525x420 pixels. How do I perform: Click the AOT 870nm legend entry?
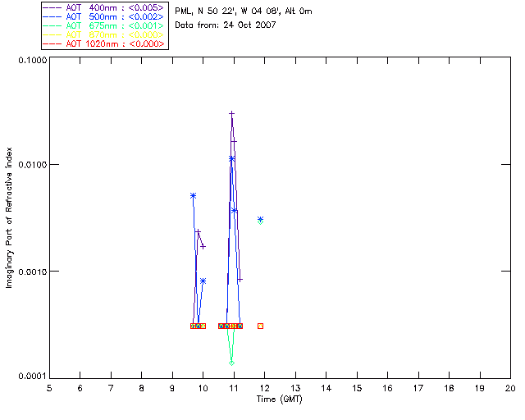click(x=104, y=34)
